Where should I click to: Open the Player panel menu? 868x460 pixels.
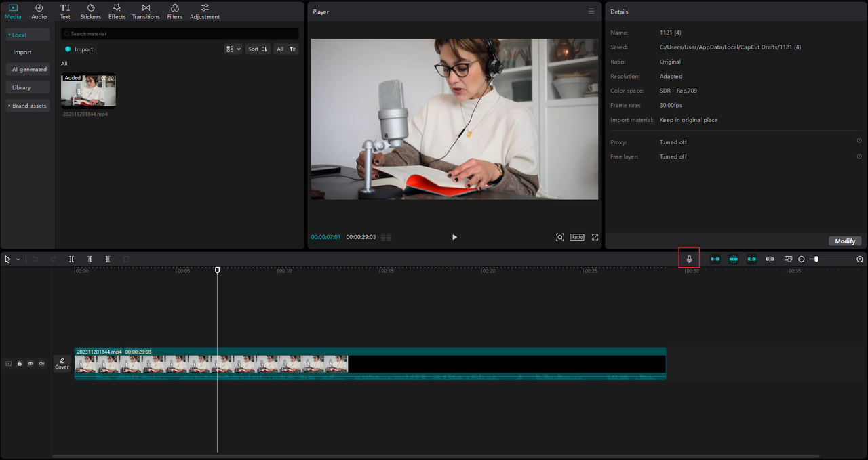(591, 12)
